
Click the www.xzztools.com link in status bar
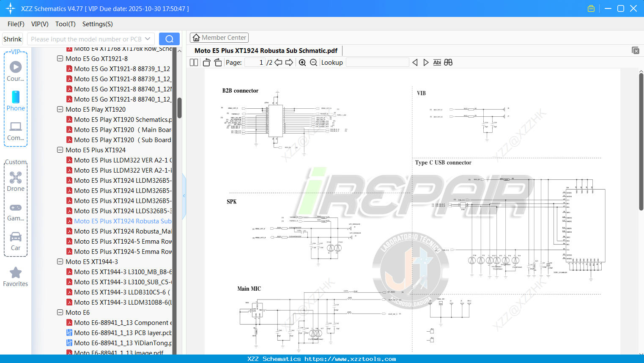pos(350,359)
